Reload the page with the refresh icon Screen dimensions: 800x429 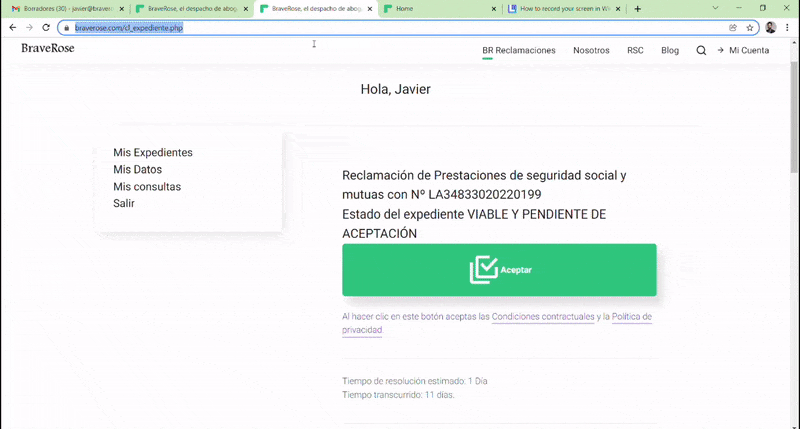click(46, 28)
